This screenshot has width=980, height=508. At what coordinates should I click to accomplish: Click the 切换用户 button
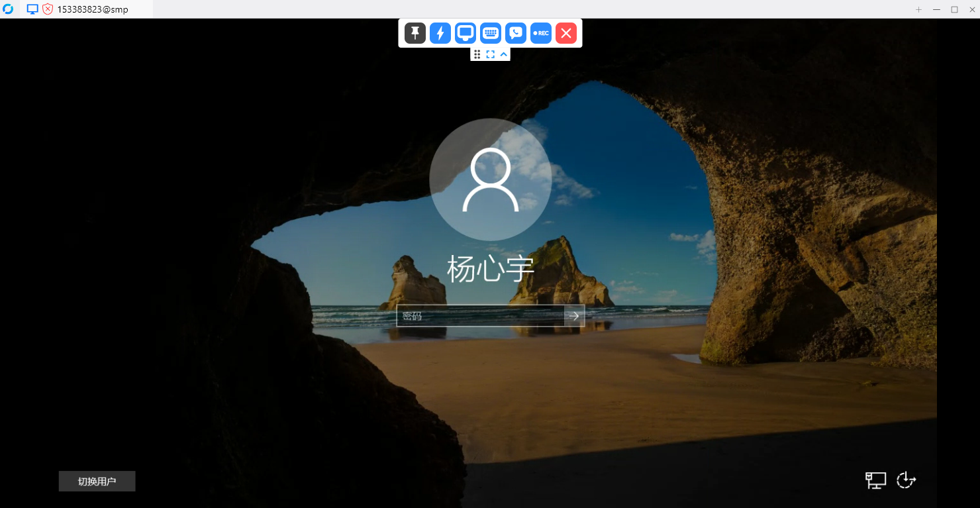coord(97,482)
